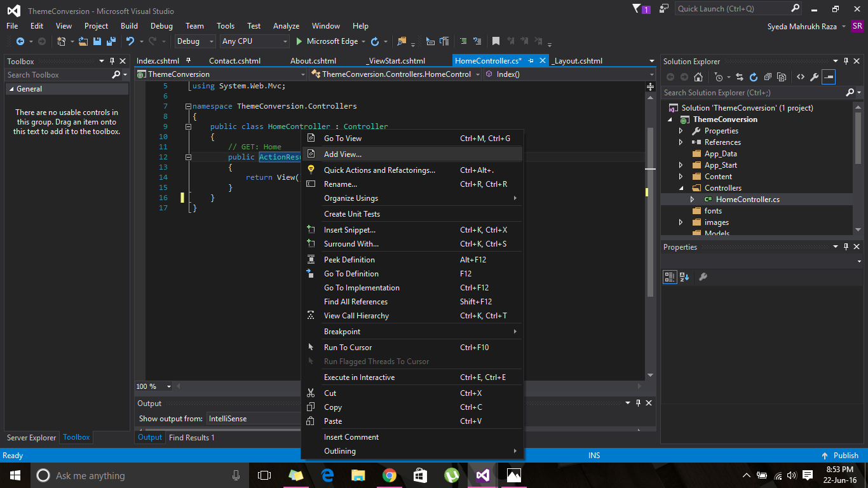The image size is (868, 488).
Task: Click the Comment Out Selected Lines icon
Action: pos(462,41)
